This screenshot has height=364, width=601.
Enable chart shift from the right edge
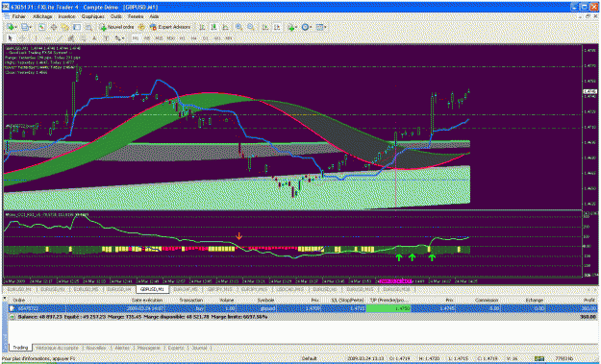(x=277, y=27)
